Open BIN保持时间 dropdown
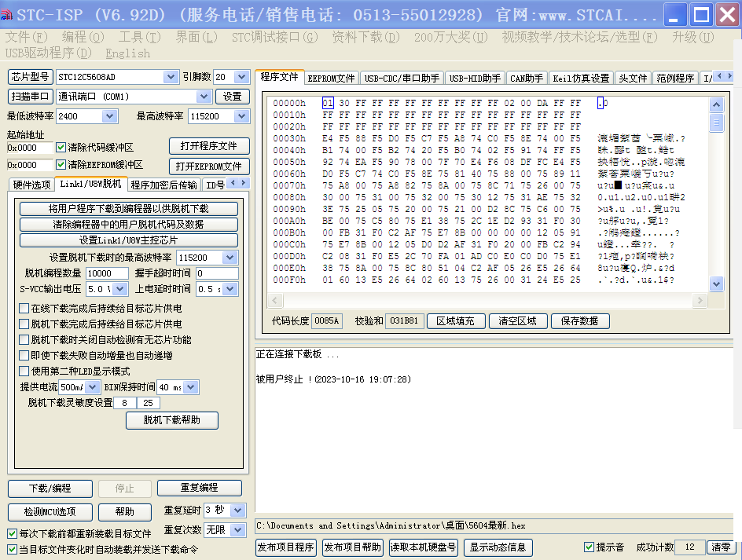This screenshot has width=742, height=560. [191, 387]
